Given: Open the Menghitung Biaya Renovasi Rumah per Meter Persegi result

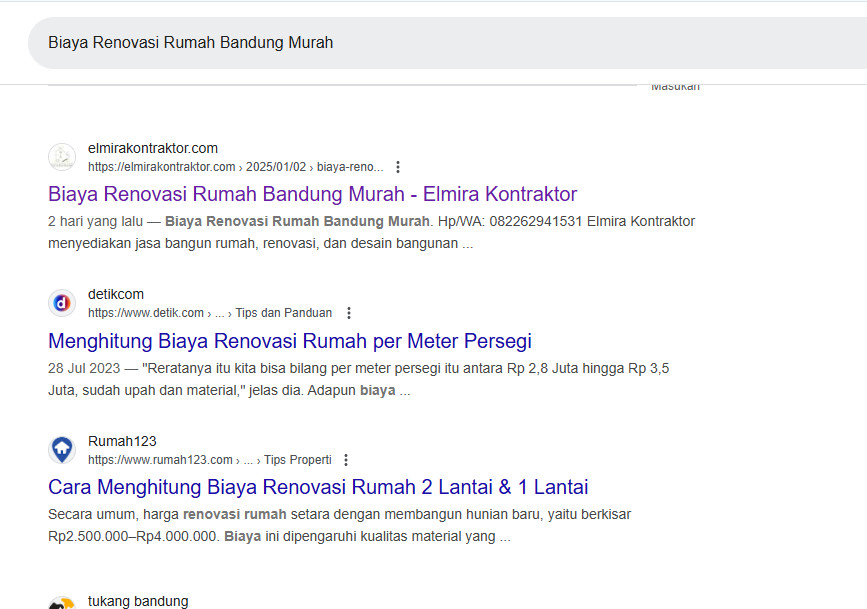Looking at the screenshot, I should (290, 341).
